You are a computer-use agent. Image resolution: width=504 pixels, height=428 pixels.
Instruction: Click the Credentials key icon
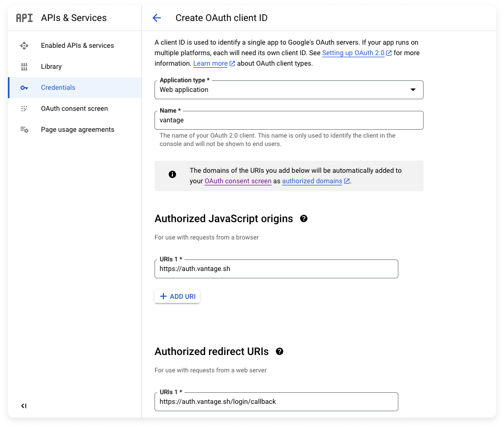[x=24, y=88]
